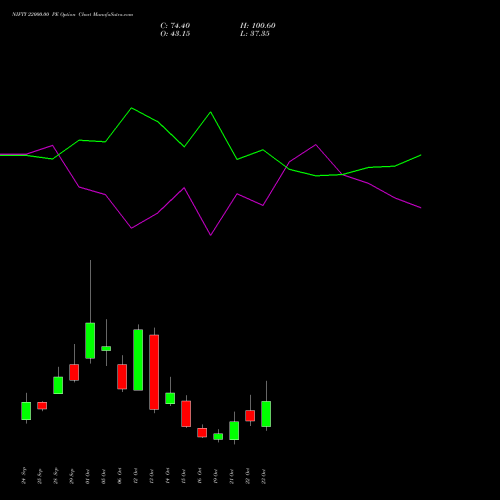The height and width of the screenshot is (500, 500).
Task: Select the 19 Oct date label
Action: [216, 476]
